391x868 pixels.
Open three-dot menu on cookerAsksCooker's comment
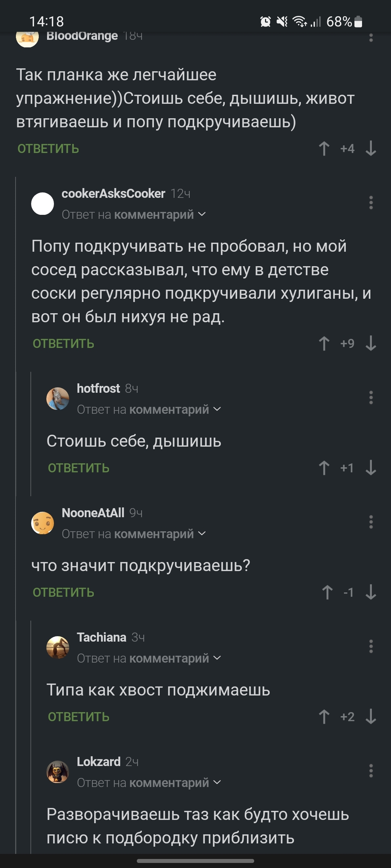click(371, 203)
